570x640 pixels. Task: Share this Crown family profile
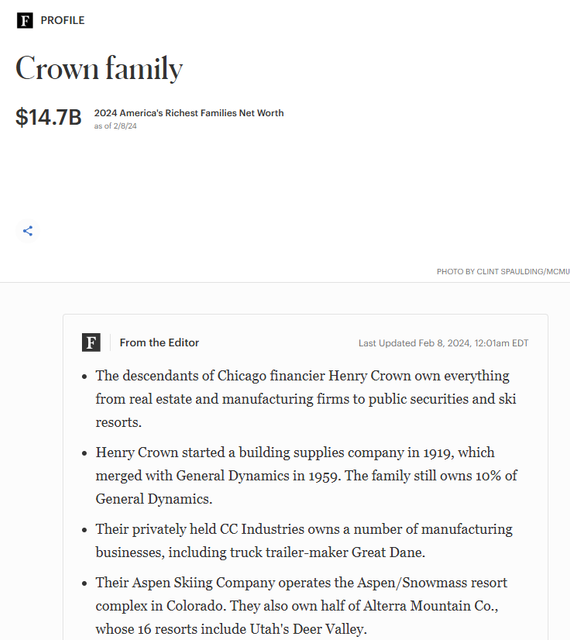click(28, 231)
